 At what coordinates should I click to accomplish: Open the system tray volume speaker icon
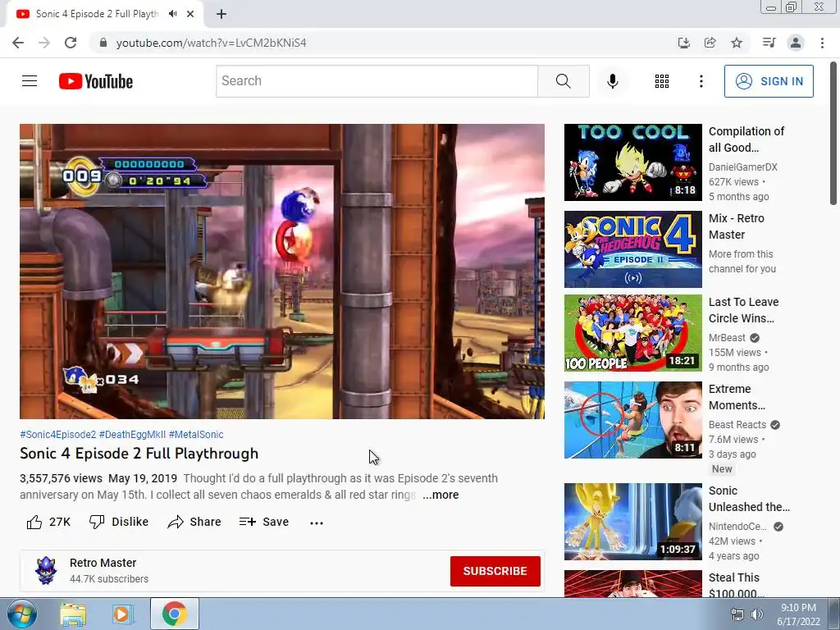coord(757,614)
